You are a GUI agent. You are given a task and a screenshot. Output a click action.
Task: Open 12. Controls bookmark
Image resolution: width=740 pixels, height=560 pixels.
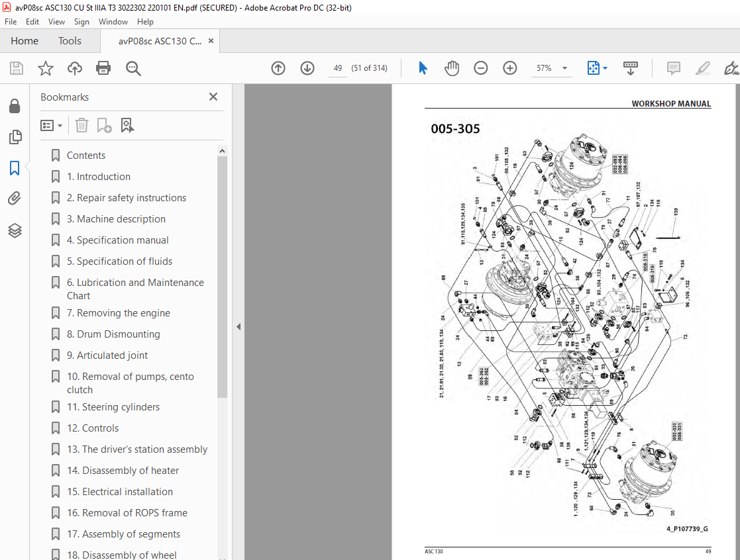point(93,428)
